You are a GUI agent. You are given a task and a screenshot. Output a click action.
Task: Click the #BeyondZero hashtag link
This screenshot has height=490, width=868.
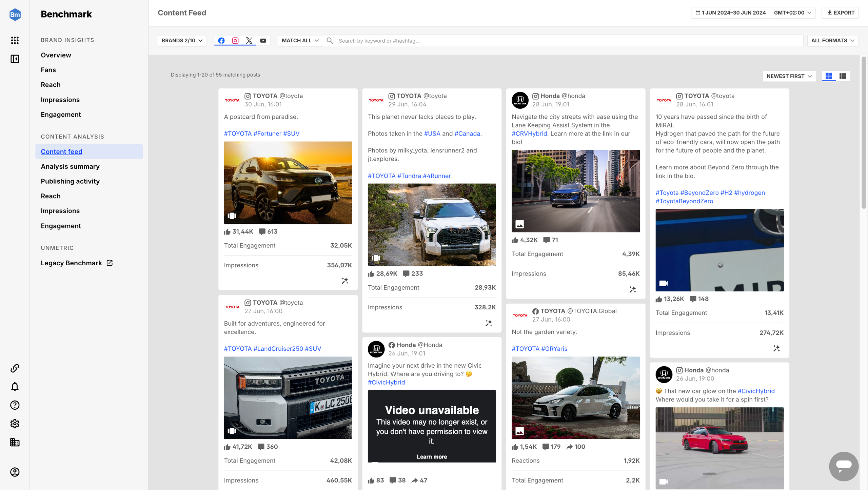[x=699, y=192]
